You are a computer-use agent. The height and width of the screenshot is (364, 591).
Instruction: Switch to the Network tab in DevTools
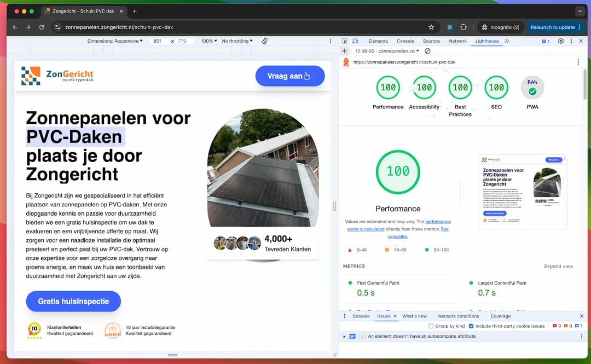point(457,41)
